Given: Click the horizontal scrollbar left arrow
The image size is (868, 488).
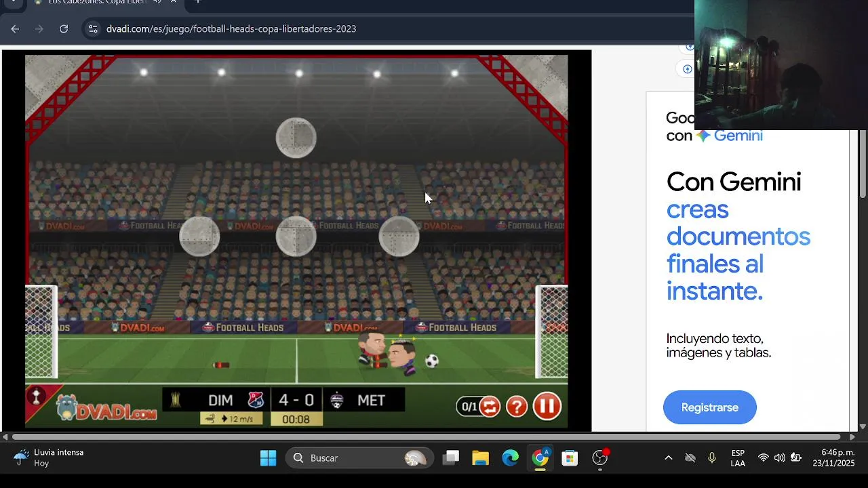Looking at the screenshot, I should click(5, 437).
